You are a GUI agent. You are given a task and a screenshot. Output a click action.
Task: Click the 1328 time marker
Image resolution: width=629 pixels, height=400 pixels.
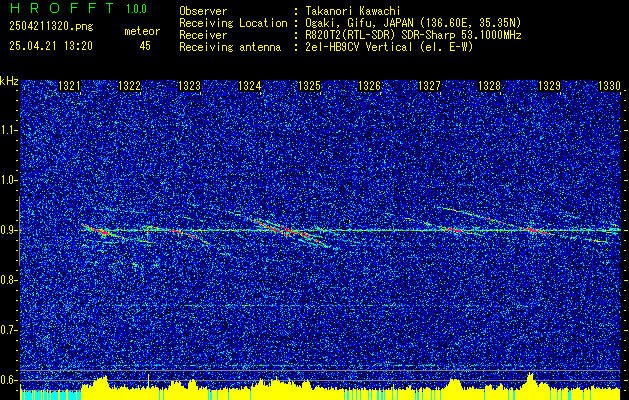pos(489,85)
